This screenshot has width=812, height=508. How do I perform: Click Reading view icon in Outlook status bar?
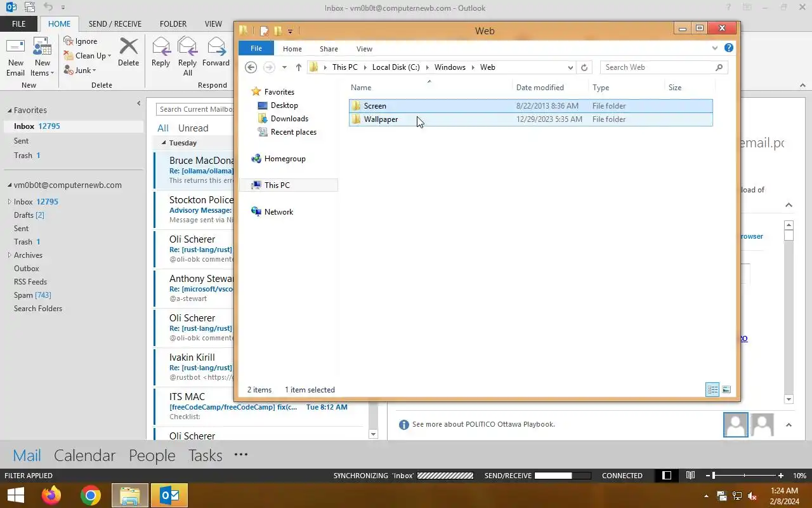(690, 476)
